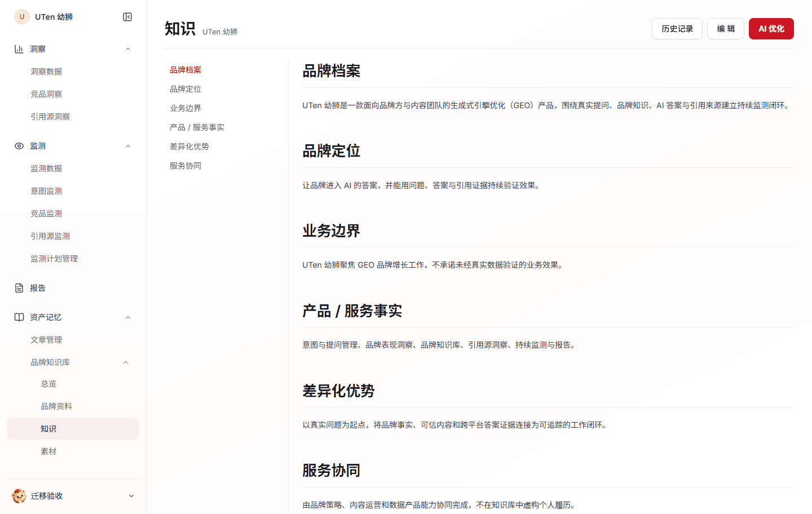Screen dimensions: 812x514
Task: Collapse the 品牌知识库 submenu chevron
Action: pyautogui.click(x=126, y=362)
